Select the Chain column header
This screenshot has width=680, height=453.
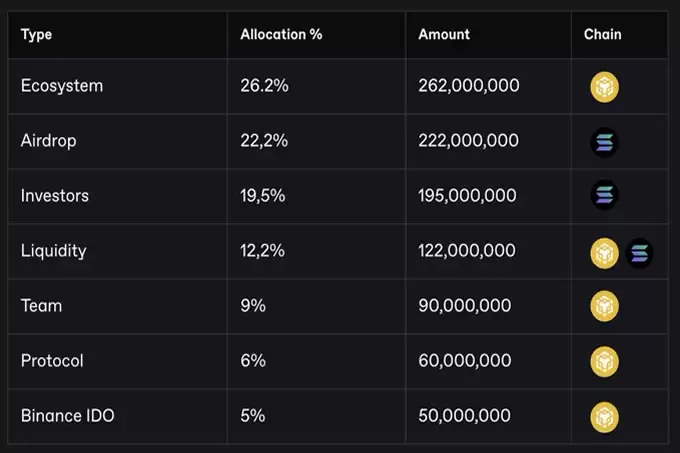[x=602, y=34]
